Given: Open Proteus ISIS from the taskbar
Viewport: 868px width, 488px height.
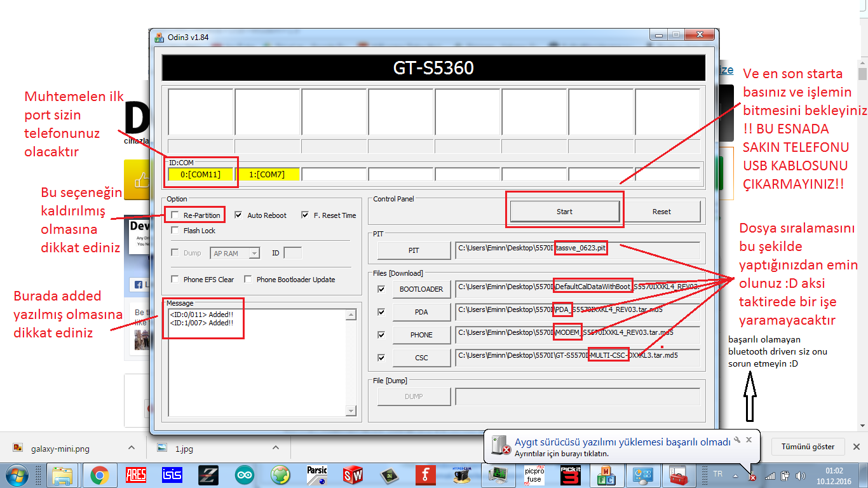Looking at the screenshot, I should click(172, 475).
